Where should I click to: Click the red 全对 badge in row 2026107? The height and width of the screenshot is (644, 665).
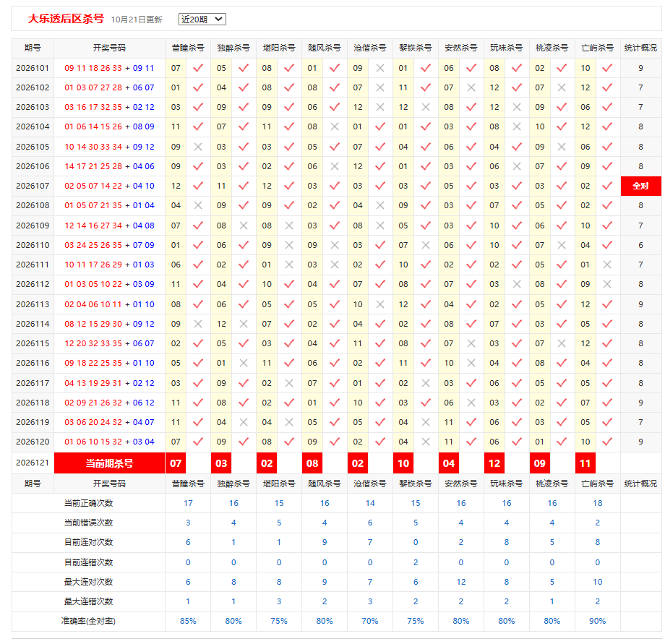pos(640,186)
